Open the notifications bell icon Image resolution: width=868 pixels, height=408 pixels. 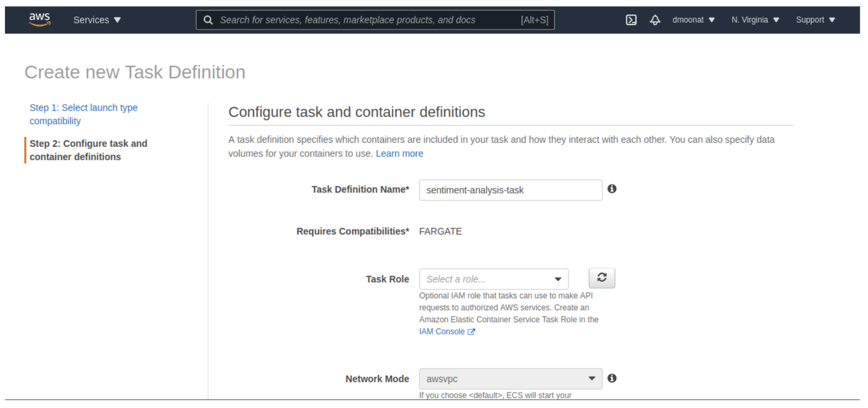655,20
